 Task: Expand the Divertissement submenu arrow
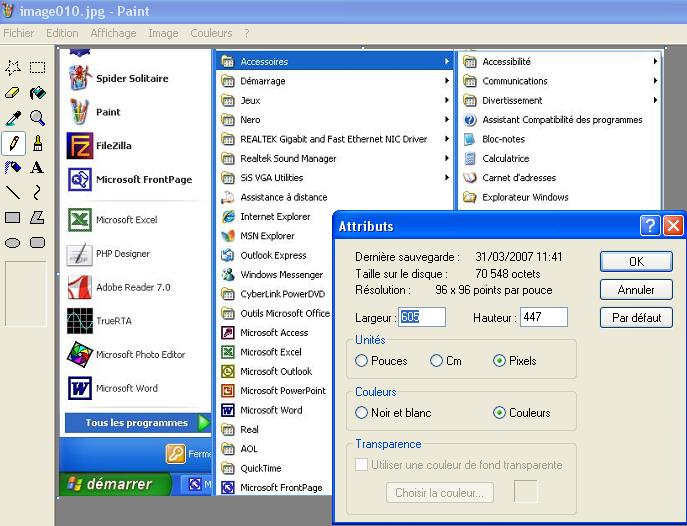[655, 100]
